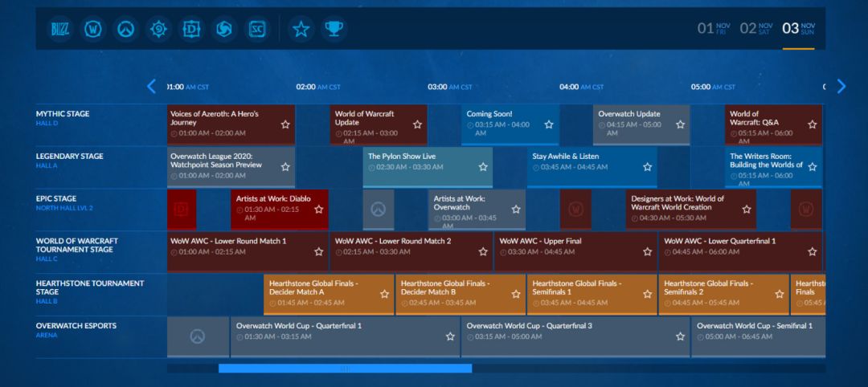
Task: Open Overwatch icon block on Epic Stage
Action: tap(378, 210)
